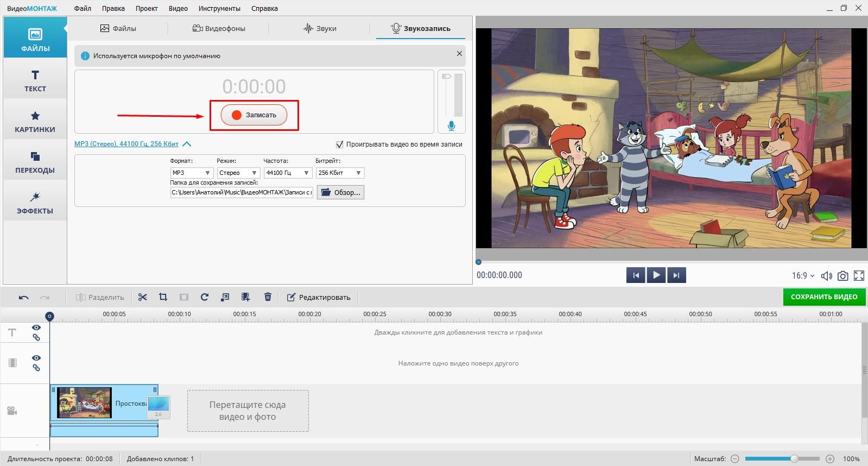
Task: Close the default microphone info message
Action: click(x=459, y=54)
